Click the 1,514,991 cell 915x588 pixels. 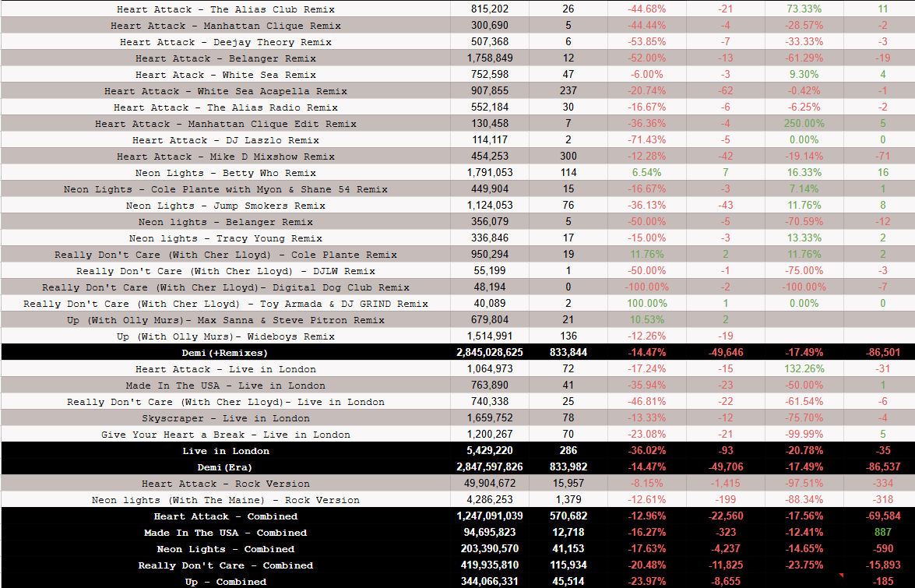490,336
